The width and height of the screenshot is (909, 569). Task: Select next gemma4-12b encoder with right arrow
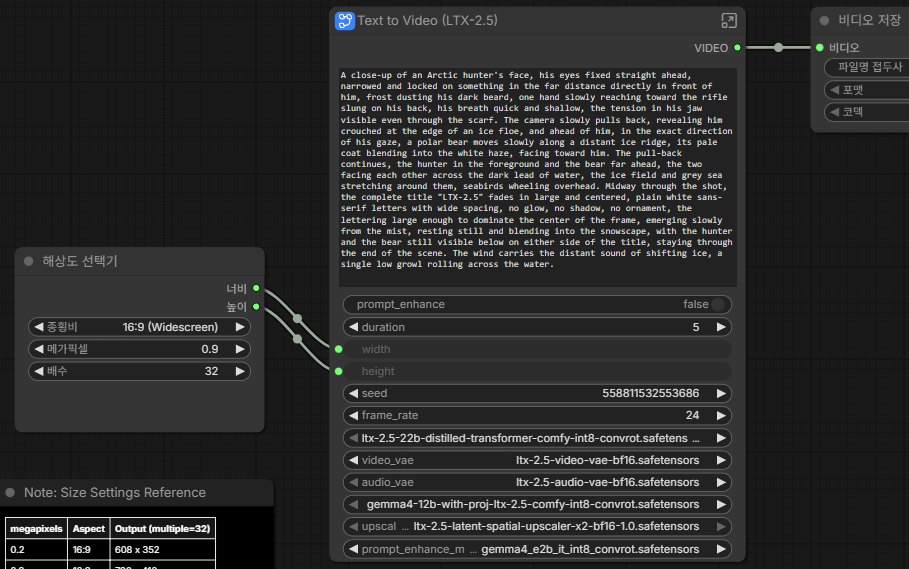coord(721,504)
